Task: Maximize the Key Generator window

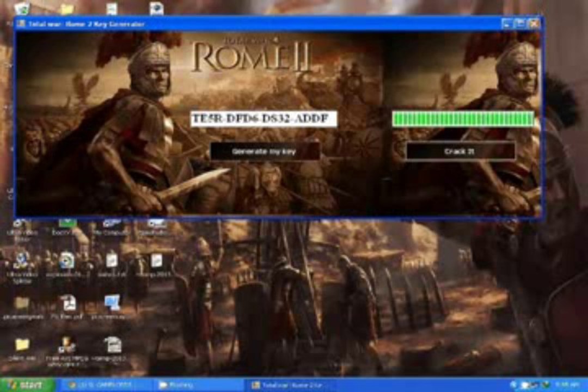Action: [x=520, y=23]
